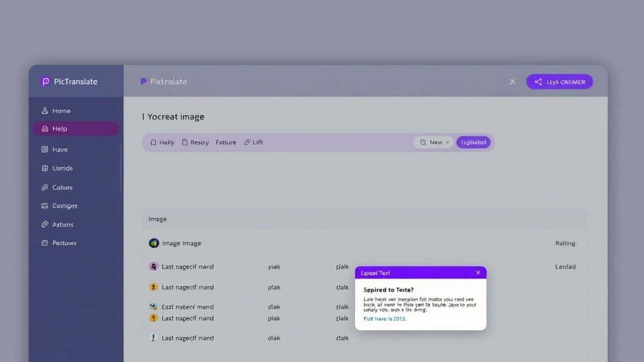The height and width of the screenshot is (362, 644).
Task: Open the Colves sidebar entry
Action: point(57,187)
